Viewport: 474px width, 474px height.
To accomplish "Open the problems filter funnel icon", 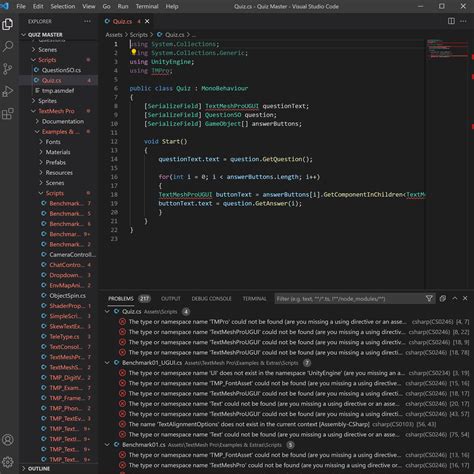I will [x=429, y=299].
